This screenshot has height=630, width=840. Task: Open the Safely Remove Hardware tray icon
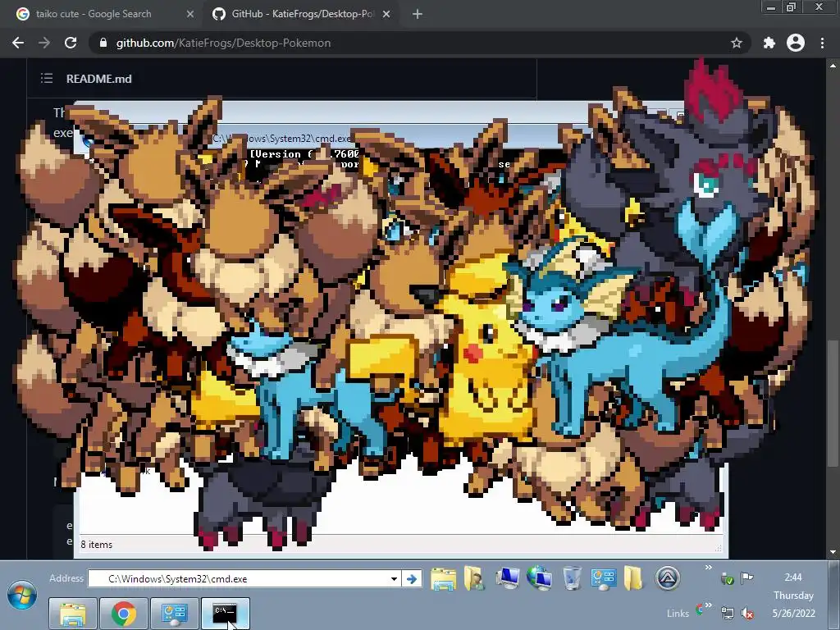click(x=727, y=578)
